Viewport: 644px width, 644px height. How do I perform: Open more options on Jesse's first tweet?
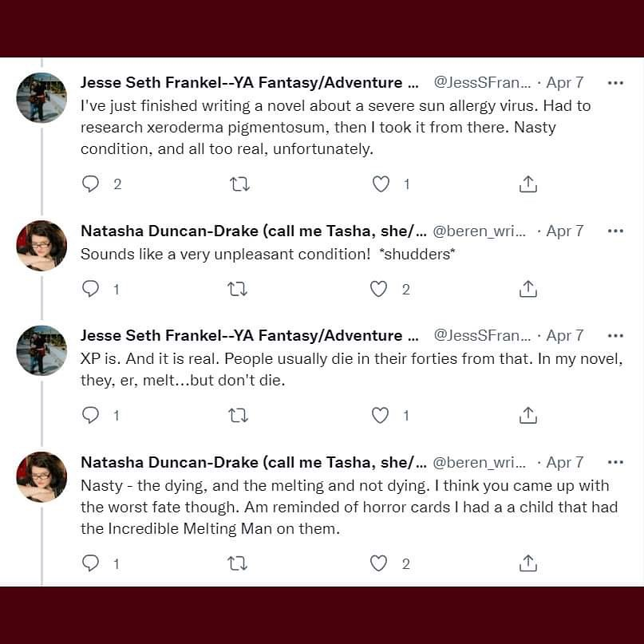[x=615, y=82]
